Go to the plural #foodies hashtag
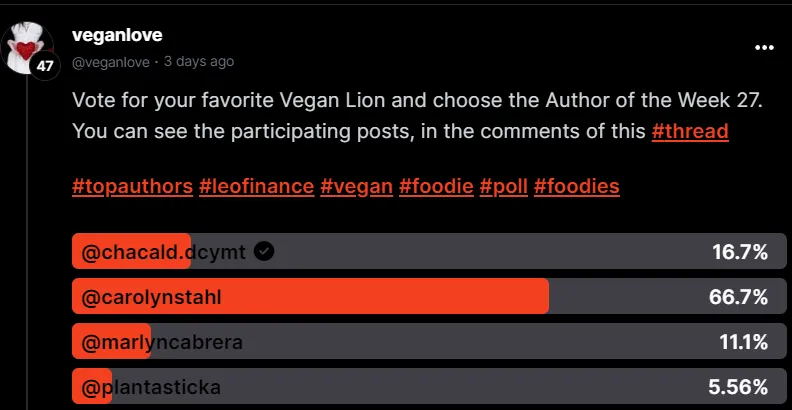This screenshot has height=410, width=792. point(577,186)
